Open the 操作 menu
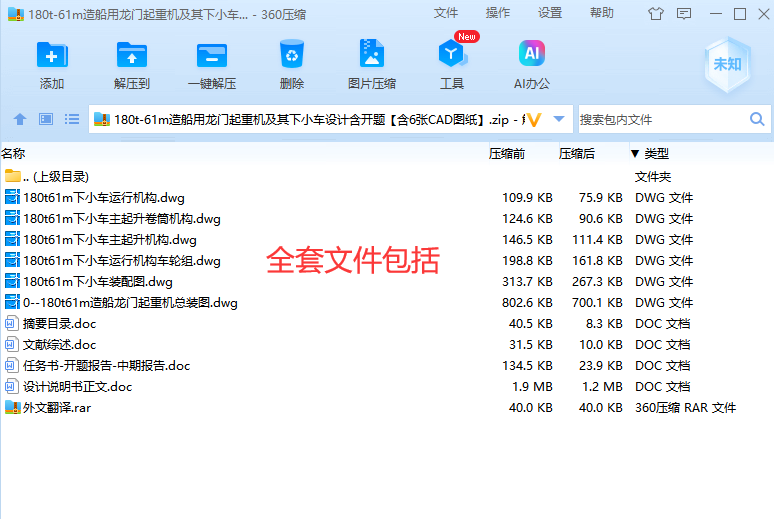 click(x=498, y=13)
